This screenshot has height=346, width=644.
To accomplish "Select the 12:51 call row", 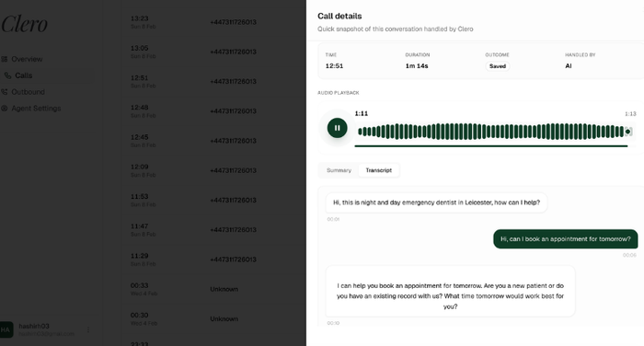I will [x=213, y=81].
